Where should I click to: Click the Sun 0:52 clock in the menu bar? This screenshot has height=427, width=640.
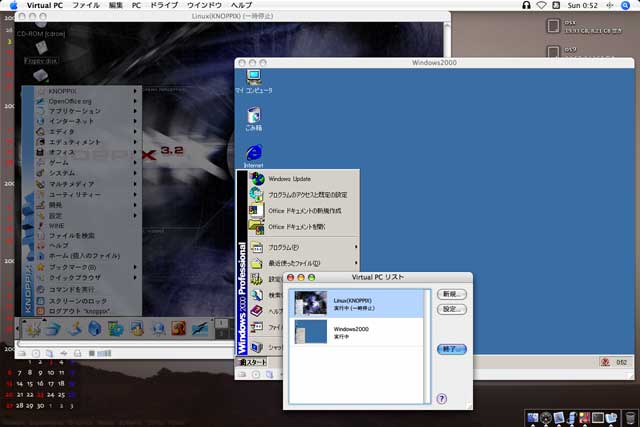[582, 5]
